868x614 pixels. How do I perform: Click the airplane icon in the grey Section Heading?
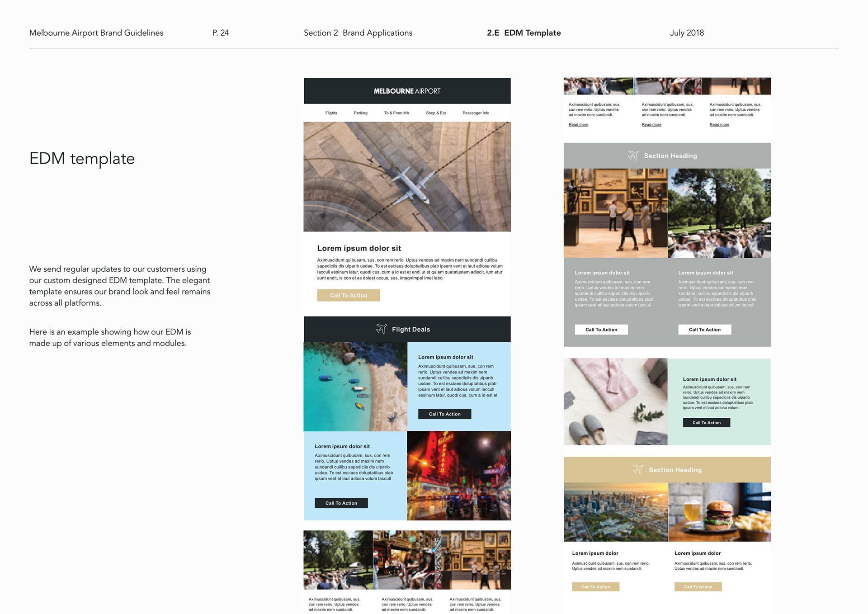tap(633, 156)
